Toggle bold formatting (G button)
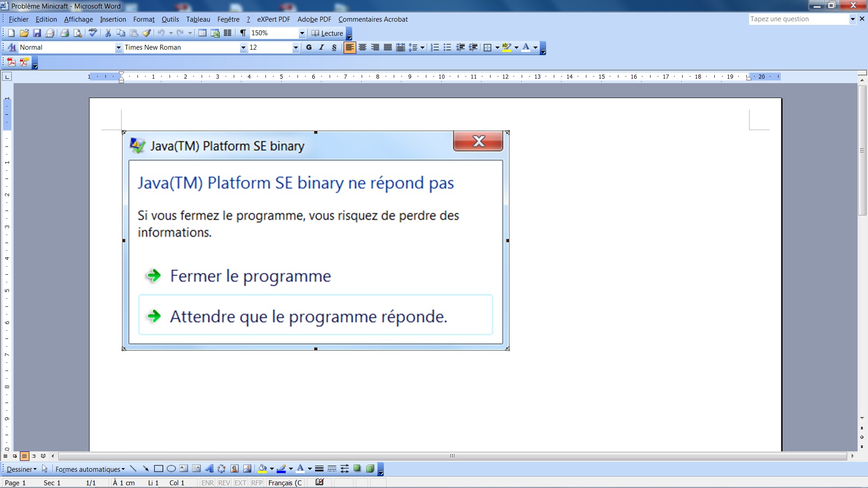 [309, 47]
